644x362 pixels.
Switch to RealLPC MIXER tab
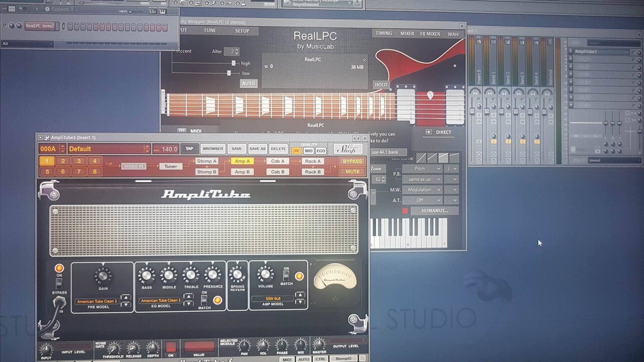point(407,34)
